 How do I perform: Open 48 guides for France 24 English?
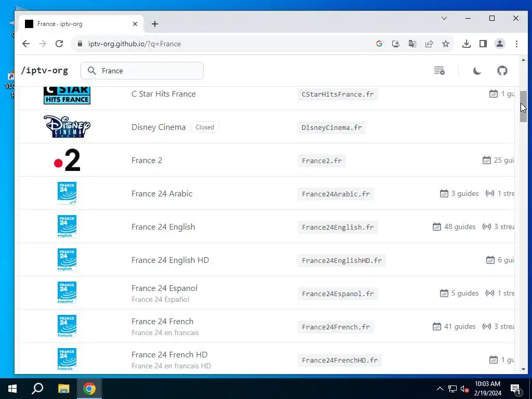click(x=454, y=227)
